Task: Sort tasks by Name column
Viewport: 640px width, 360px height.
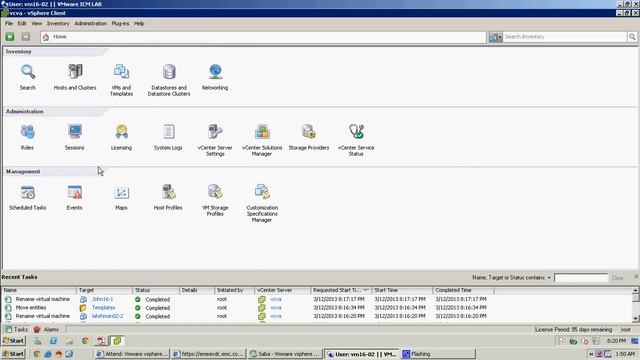Action: pos(39,290)
